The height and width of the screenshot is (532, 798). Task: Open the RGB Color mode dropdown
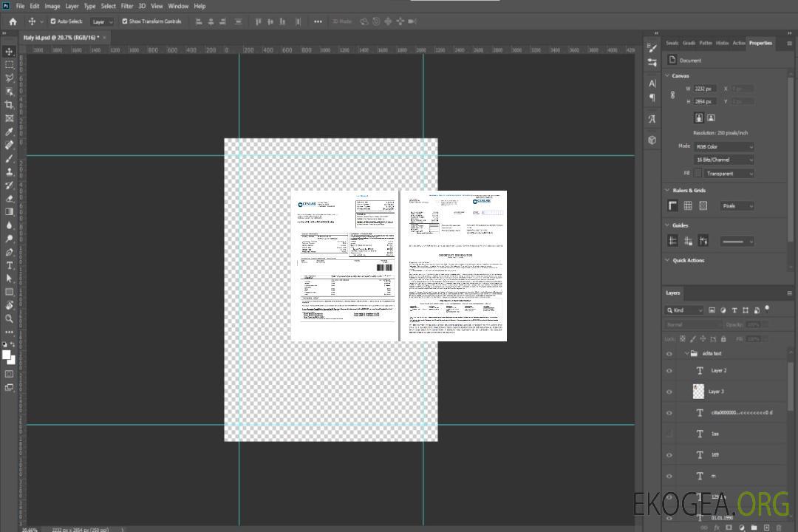click(x=723, y=146)
